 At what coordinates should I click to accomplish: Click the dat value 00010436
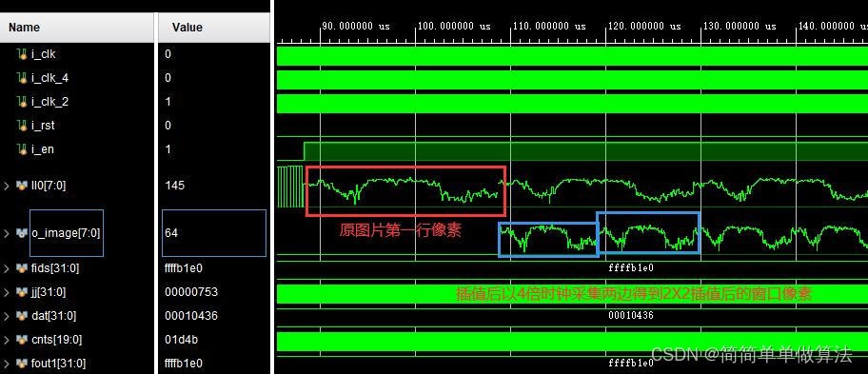point(191,316)
